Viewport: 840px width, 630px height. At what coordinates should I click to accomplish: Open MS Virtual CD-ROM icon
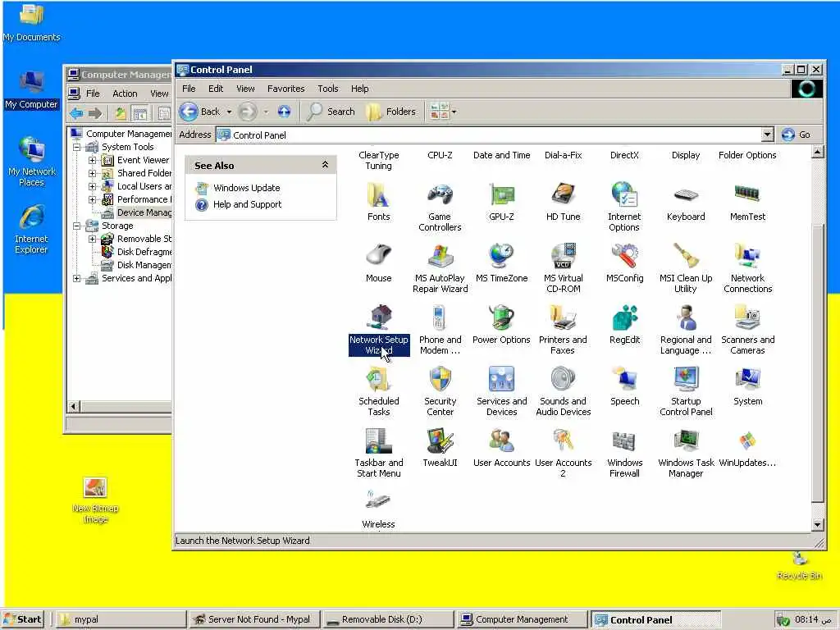coord(563,256)
